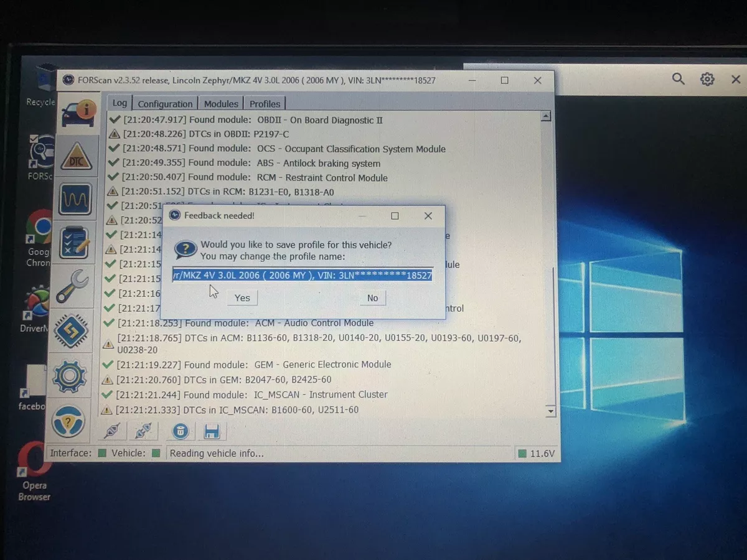
Task: Open the chip module programming section
Action: click(x=70, y=331)
